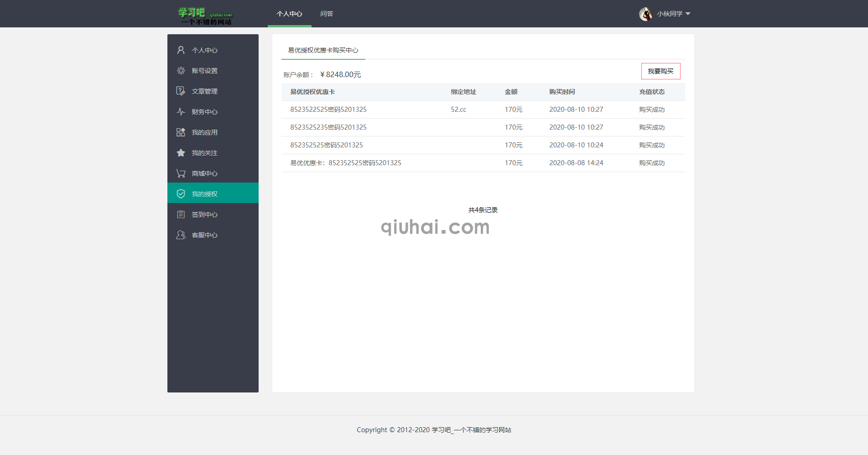Open the 易优授权优惠卡购买中心 tab

point(323,50)
